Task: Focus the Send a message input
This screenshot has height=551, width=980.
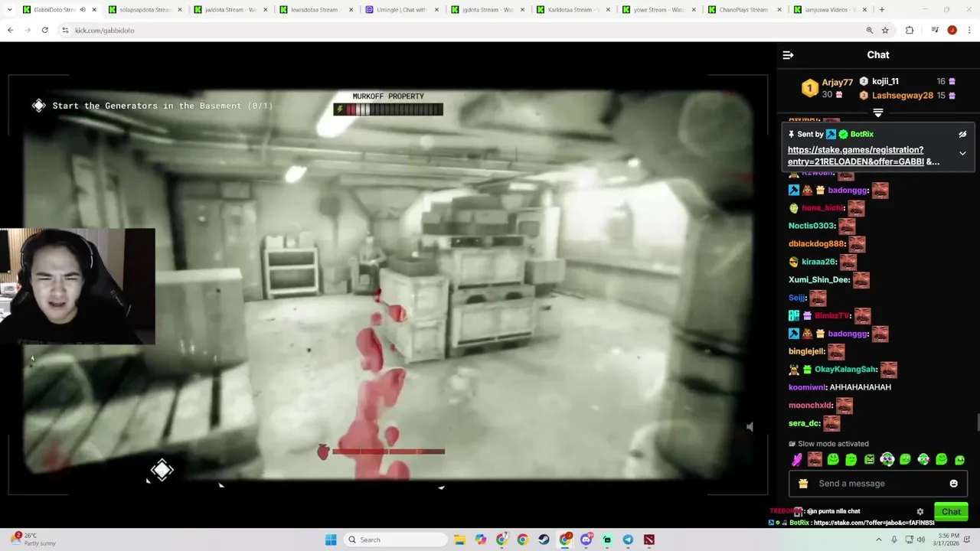Action: (878, 484)
